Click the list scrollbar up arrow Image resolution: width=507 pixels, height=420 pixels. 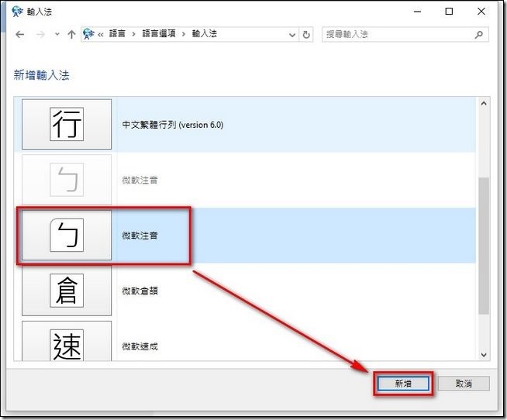484,104
